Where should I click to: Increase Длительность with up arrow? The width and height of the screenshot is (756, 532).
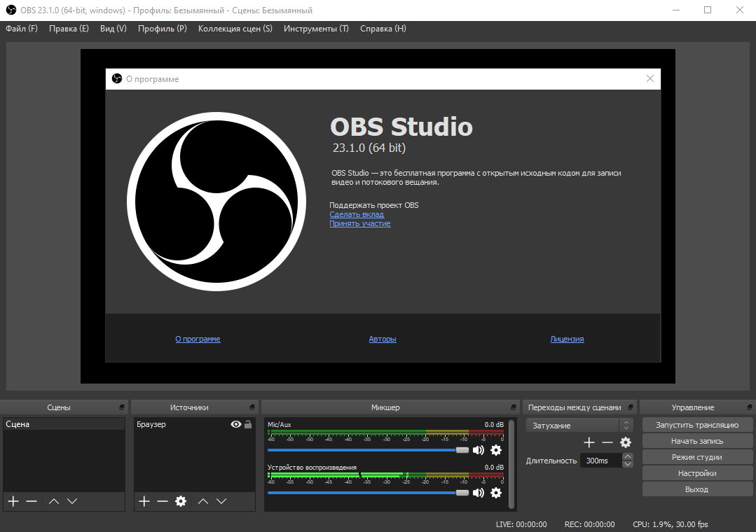(627, 457)
